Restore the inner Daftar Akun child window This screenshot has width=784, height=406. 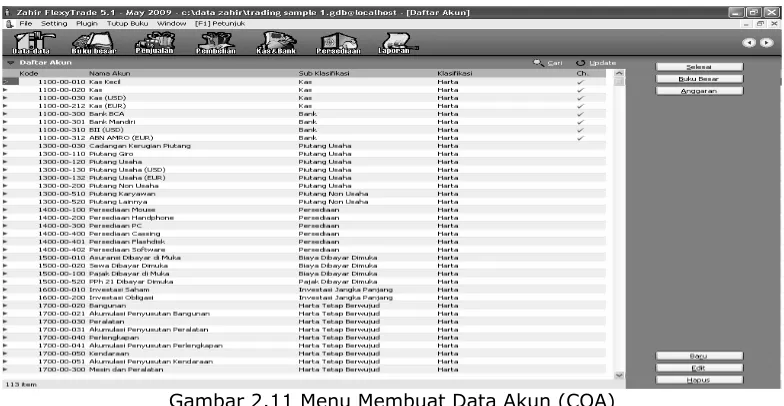(760, 24)
